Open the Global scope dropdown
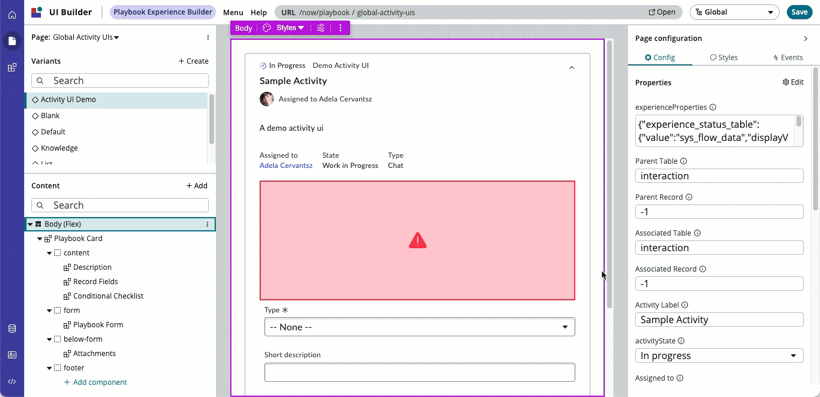This screenshot has height=397, width=820. click(735, 12)
